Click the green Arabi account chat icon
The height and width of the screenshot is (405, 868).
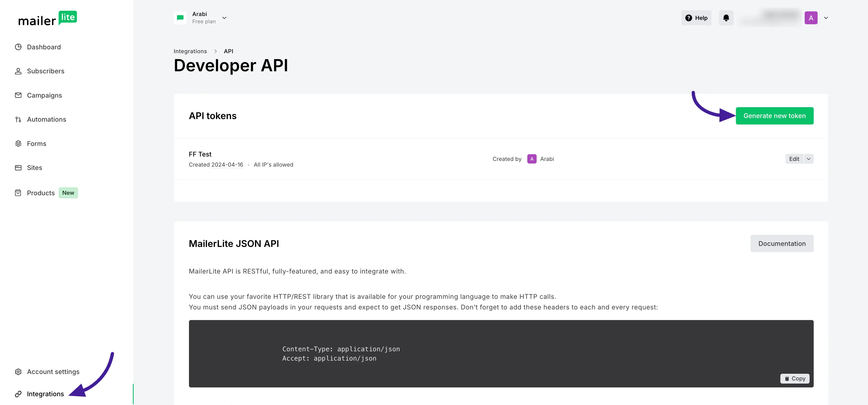(x=180, y=18)
